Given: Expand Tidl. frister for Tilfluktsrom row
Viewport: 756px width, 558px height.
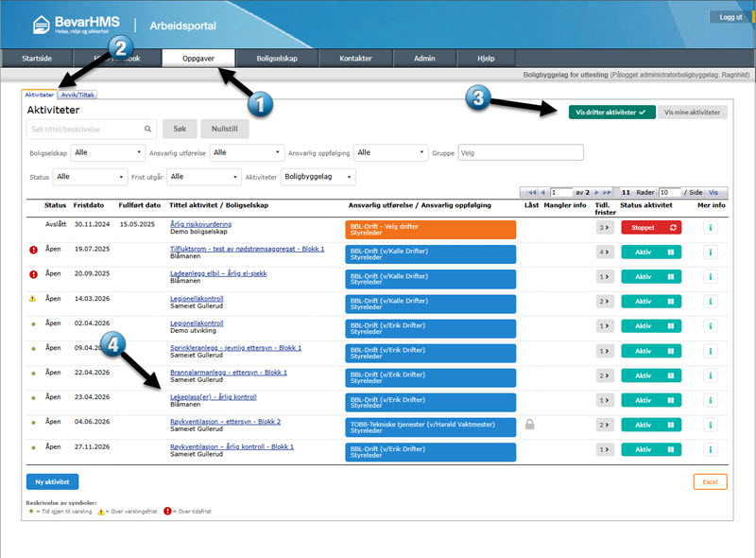Looking at the screenshot, I should pos(604,252).
